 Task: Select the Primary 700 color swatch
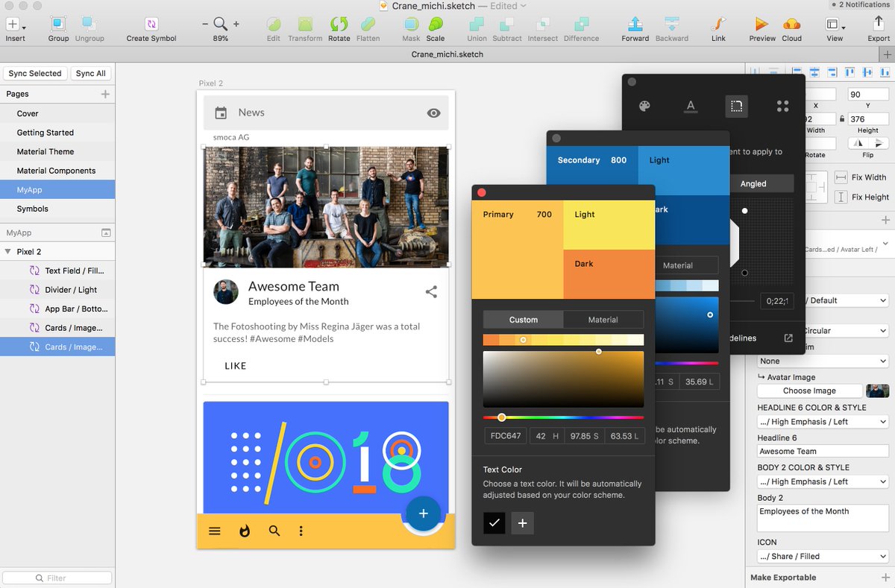tap(518, 250)
